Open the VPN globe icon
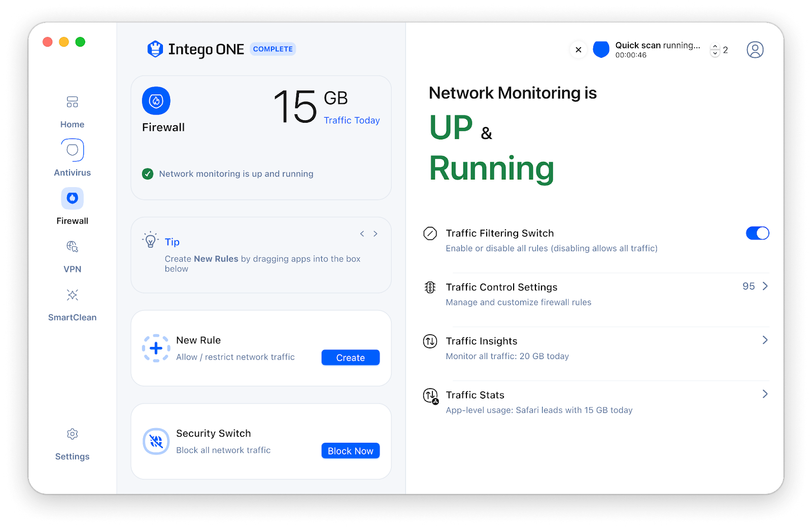 [x=72, y=247]
